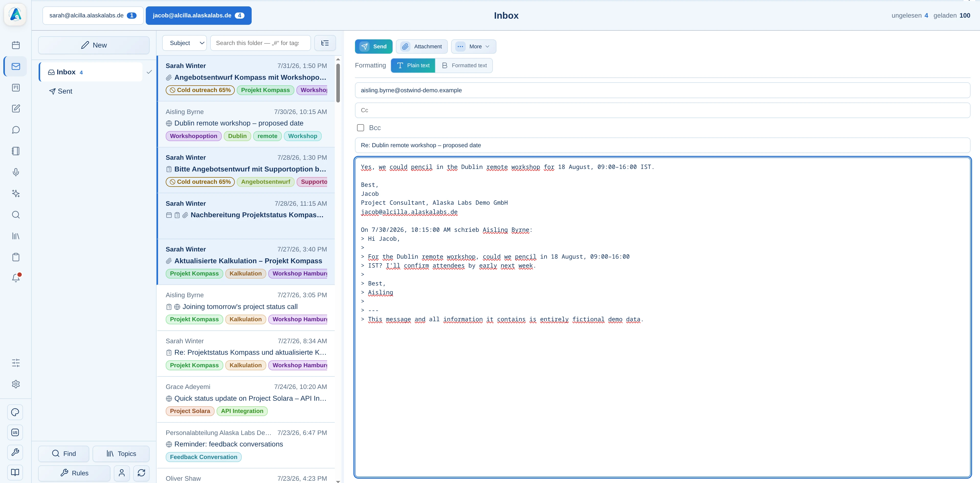Screen dimensions: 980x483
Task: Open the Subject search field dropdown
Action: [184, 43]
